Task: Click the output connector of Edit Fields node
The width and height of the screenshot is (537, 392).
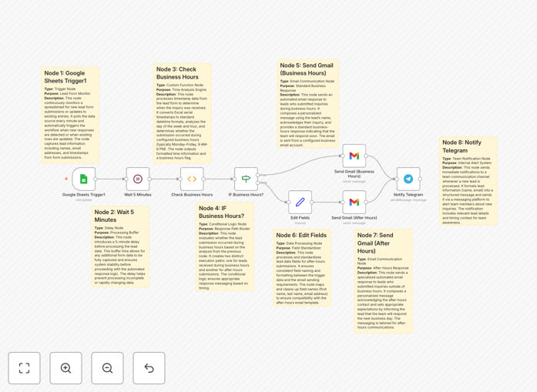Action: point(312,202)
